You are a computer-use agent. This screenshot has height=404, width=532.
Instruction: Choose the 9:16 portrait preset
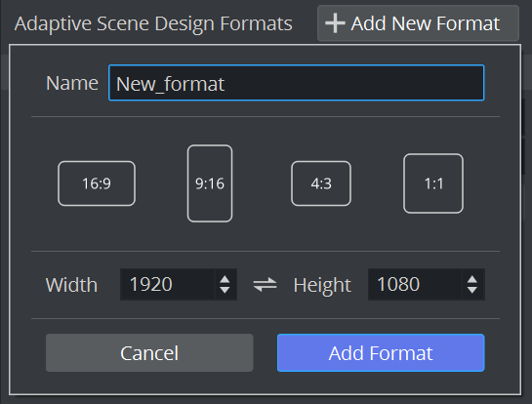pos(210,183)
